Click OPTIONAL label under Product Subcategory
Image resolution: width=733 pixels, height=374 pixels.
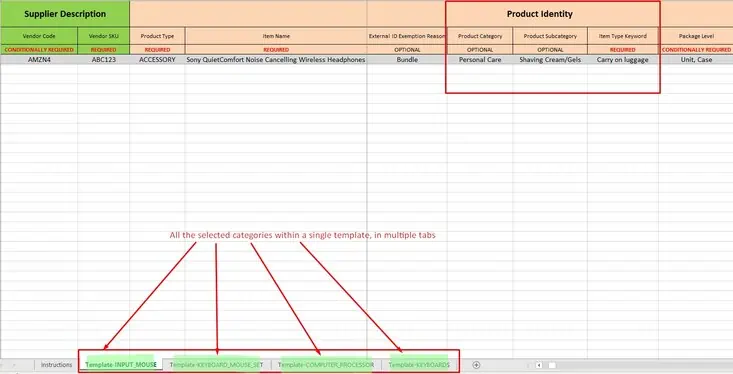click(x=550, y=50)
